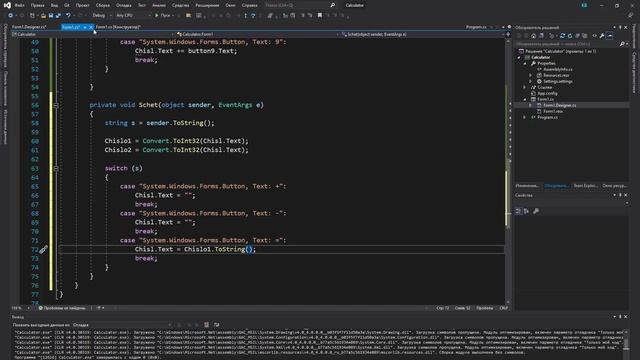The width and height of the screenshot is (640, 360).
Task: Open the Файл (File) menu
Action: coord(19,5)
